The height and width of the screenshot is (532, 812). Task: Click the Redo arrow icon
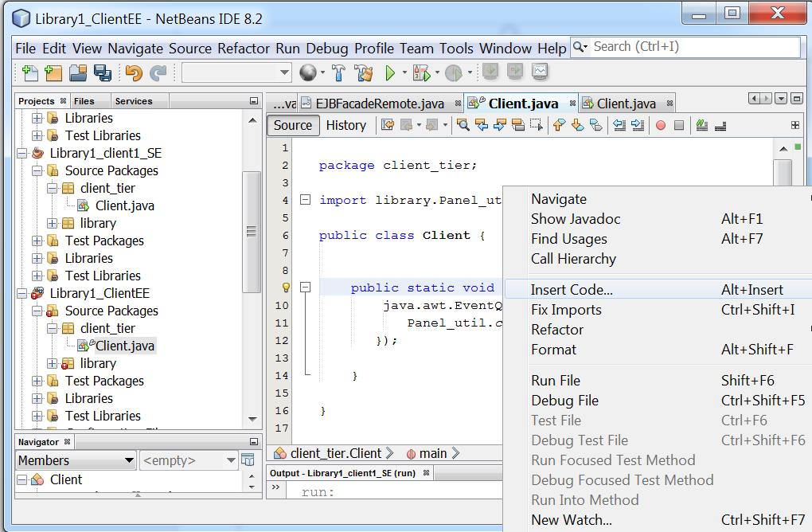pos(158,73)
